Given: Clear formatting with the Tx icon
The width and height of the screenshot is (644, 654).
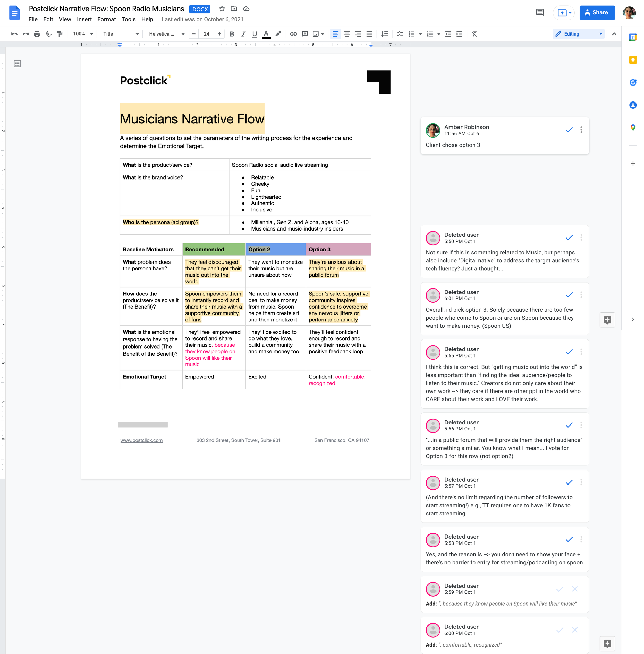Looking at the screenshot, I should (x=474, y=34).
